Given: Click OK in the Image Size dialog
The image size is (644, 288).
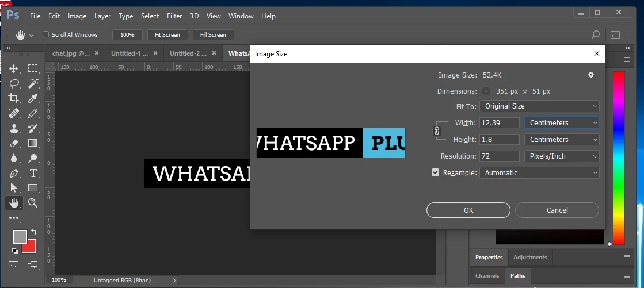Looking at the screenshot, I should click(x=468, y=210).
